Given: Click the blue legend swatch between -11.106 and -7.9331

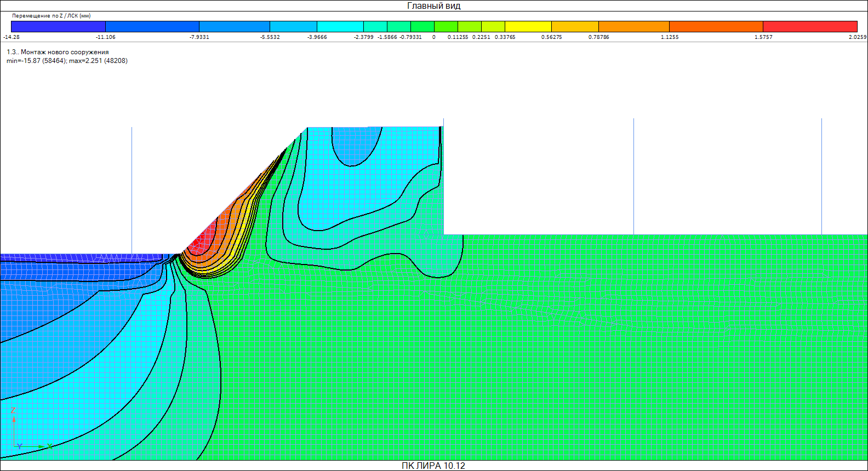Looking at the screenshot, I should pyautogui.click(x=152, y=26).
